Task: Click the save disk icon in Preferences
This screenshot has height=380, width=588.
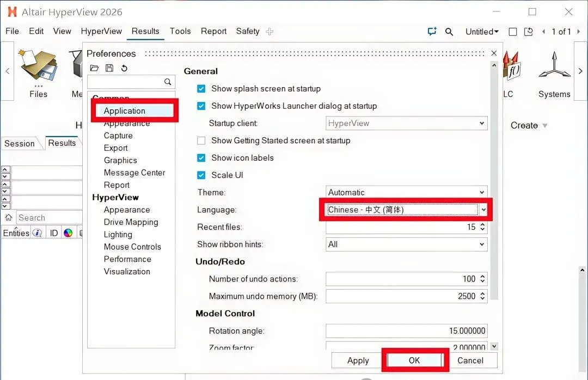Action: coord(109,68)
